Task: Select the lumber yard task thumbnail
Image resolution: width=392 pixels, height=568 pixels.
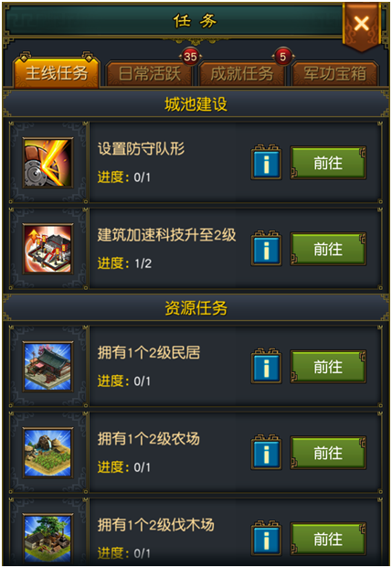Action: point(48,539)
